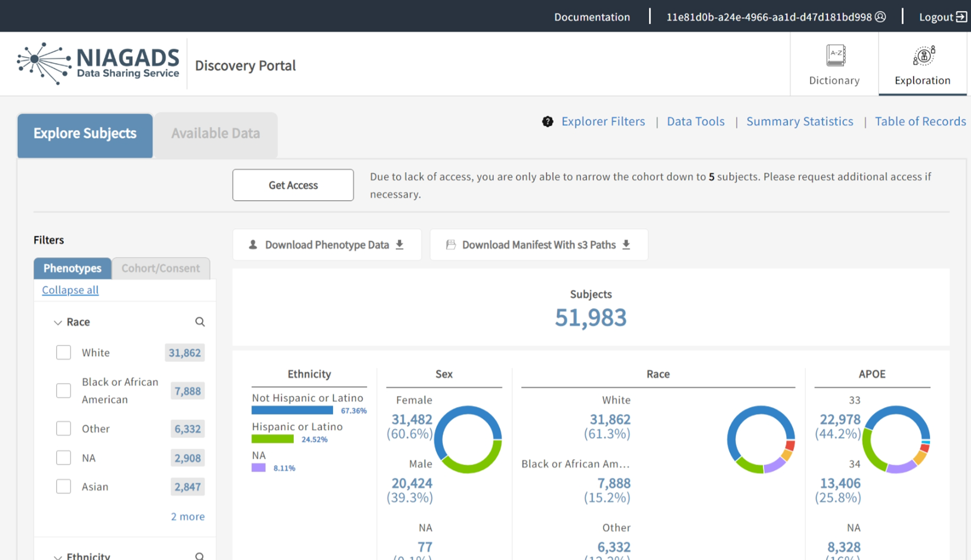
Task: Open the Summary Statistics link
Action: click(x=799, y=121)
